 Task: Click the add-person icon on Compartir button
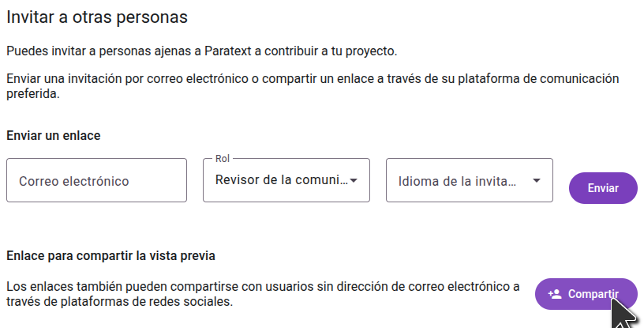554,294
